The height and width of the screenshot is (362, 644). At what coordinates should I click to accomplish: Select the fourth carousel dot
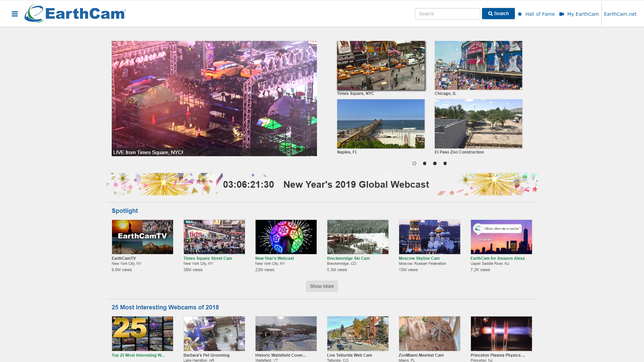445,164
